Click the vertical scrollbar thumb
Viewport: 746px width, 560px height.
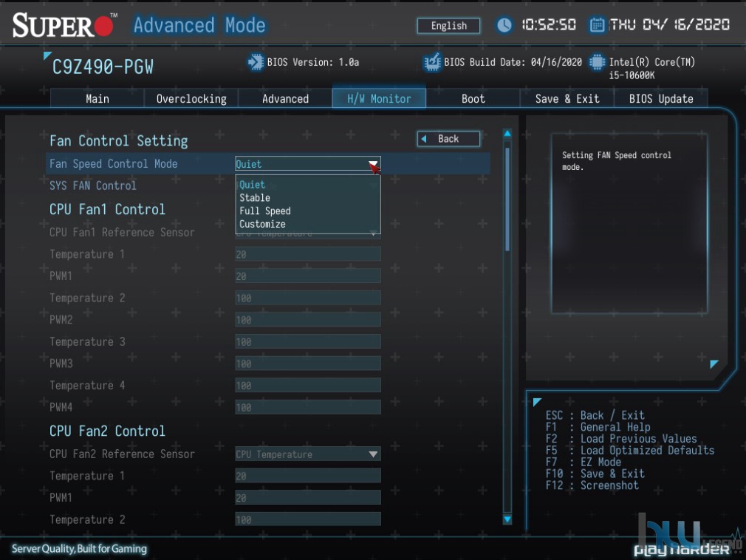(x=507, y=199)
